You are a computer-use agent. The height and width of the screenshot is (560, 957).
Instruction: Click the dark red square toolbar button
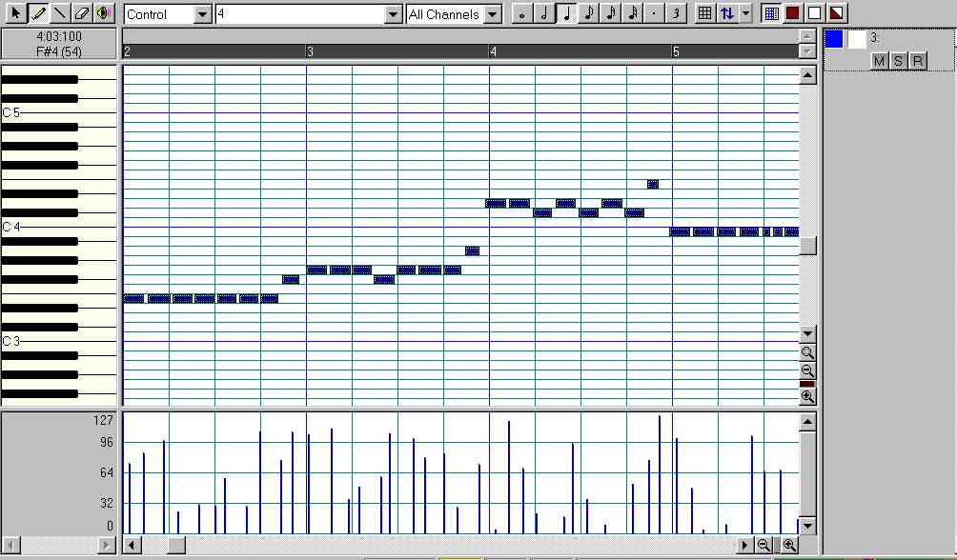point(793,13)
